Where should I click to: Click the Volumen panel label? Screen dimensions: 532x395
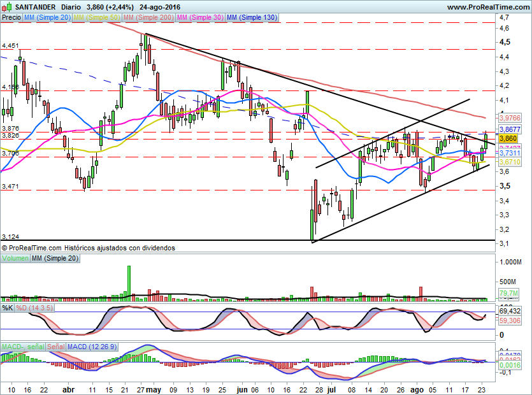(15, 258)
